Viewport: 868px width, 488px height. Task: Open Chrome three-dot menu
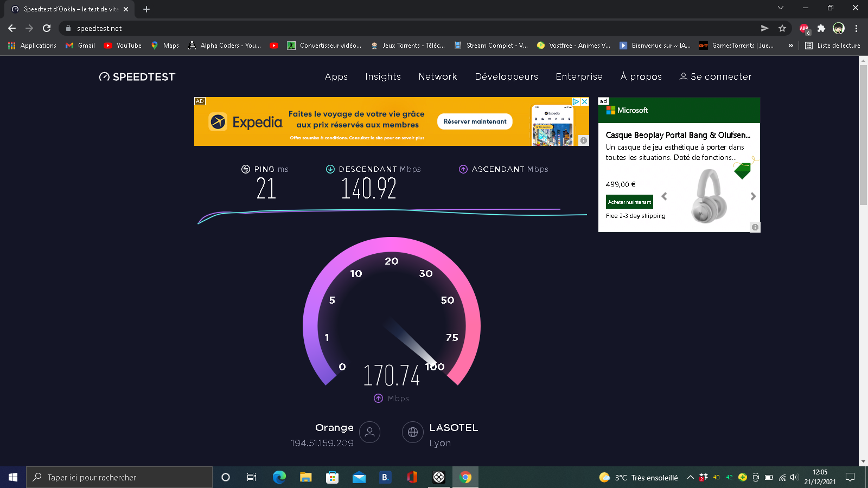tap(856, 28)
